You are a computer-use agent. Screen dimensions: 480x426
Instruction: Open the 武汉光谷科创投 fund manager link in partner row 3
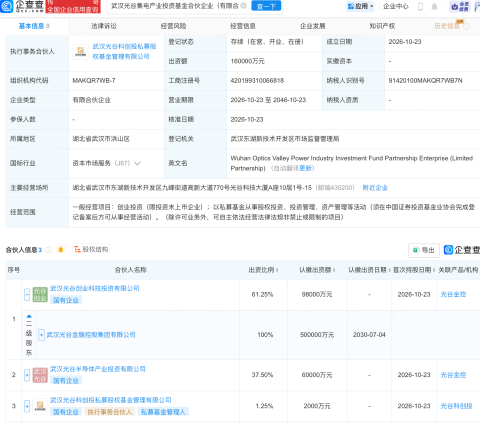(111, 400)
